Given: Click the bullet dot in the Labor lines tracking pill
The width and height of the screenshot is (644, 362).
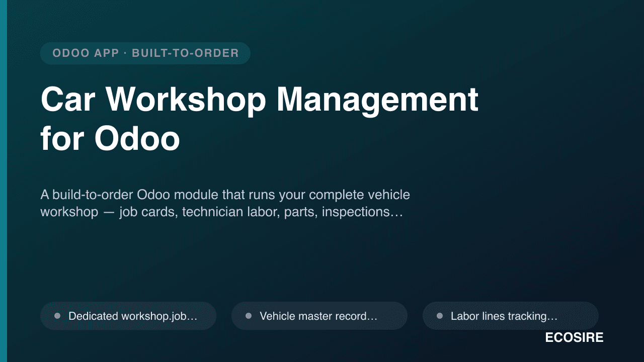Looking at the screenshot, I should [x=440, y=316].
